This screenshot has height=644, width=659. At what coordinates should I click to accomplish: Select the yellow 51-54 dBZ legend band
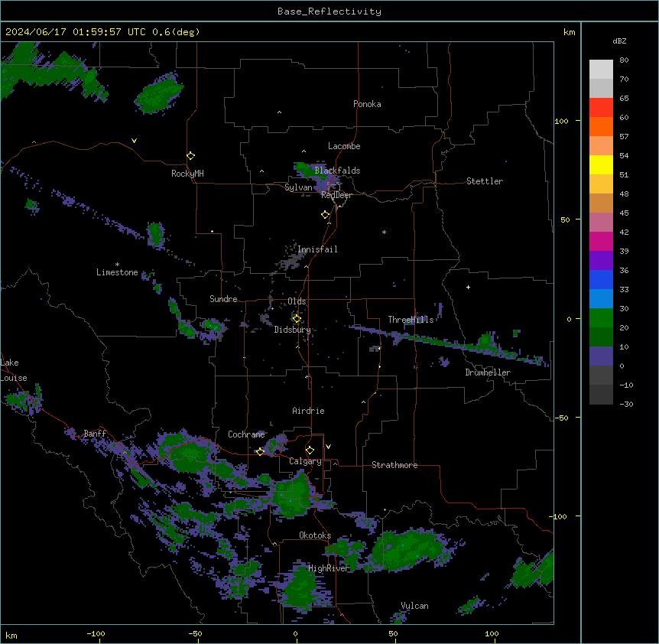[x=601, y=164]
